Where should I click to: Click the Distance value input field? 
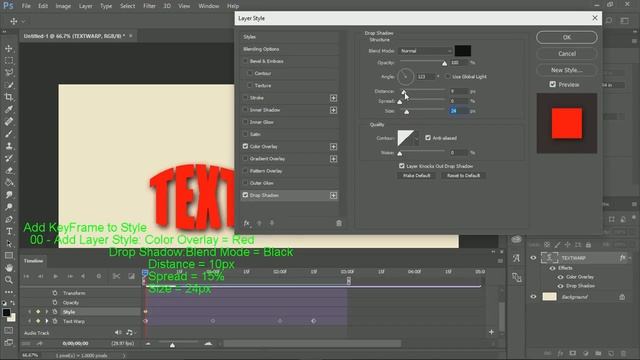tap(458, 91)
